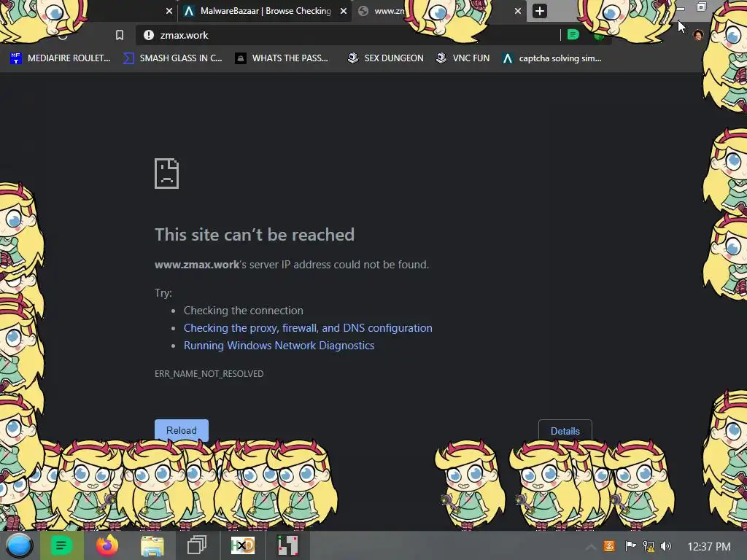Show hidden system tray icons
The image size is (747, 560).
590,547
